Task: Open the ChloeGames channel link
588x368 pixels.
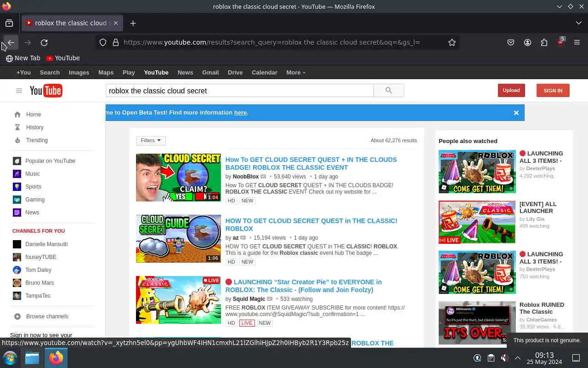Action: coord(542,320)
